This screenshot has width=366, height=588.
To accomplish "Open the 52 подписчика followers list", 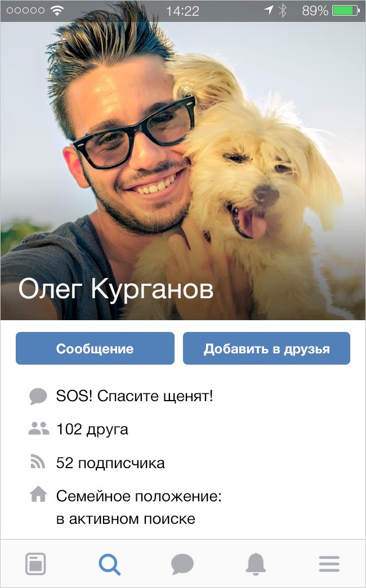I will [x=110, y=463].
